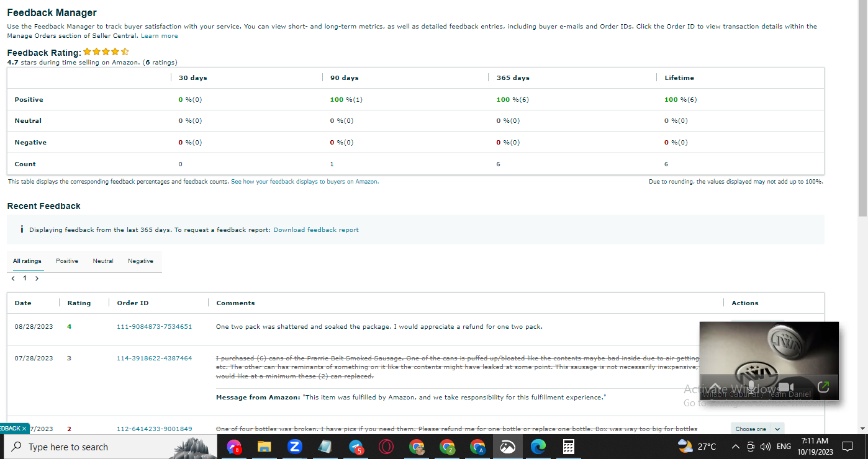Image resolution: width=868 pixels, height=459 pixels.
Task: Click the Recent Feedback heading
Action: tap(44, 206)
